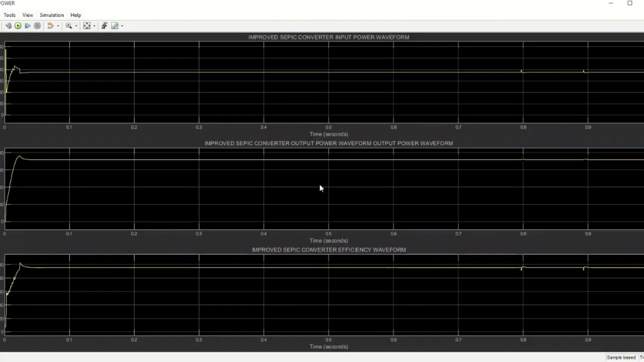Maximize the scope window
The height and width of the screenshot is (362, 644).
pos(629,3)
